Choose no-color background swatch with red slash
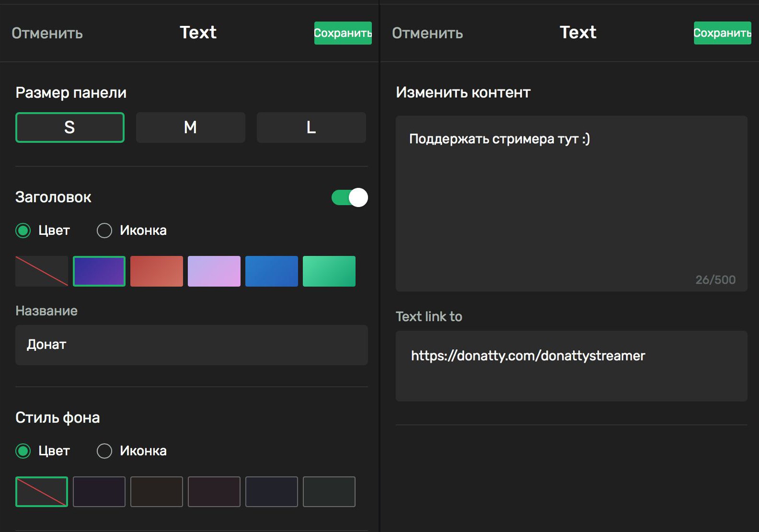759x532 pixels. click(x=42, y=492)
